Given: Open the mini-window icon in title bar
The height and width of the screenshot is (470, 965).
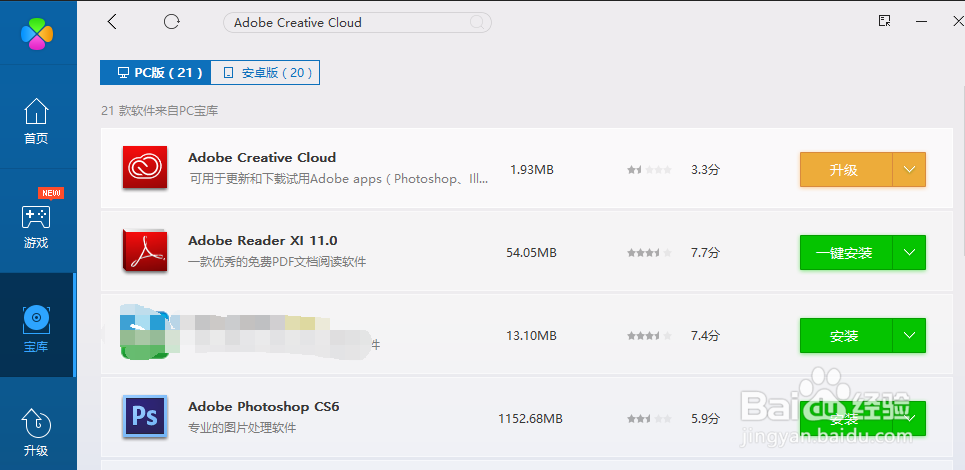Looking at the screenshot, I should point(885,21).
